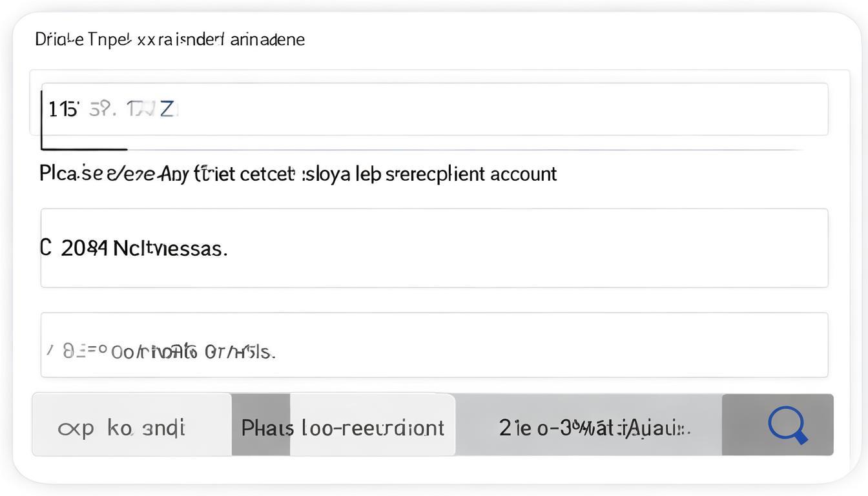Focus the field showing "C 2084 Ncltvnessas."
868x496 pixels.
pos(434,248)
